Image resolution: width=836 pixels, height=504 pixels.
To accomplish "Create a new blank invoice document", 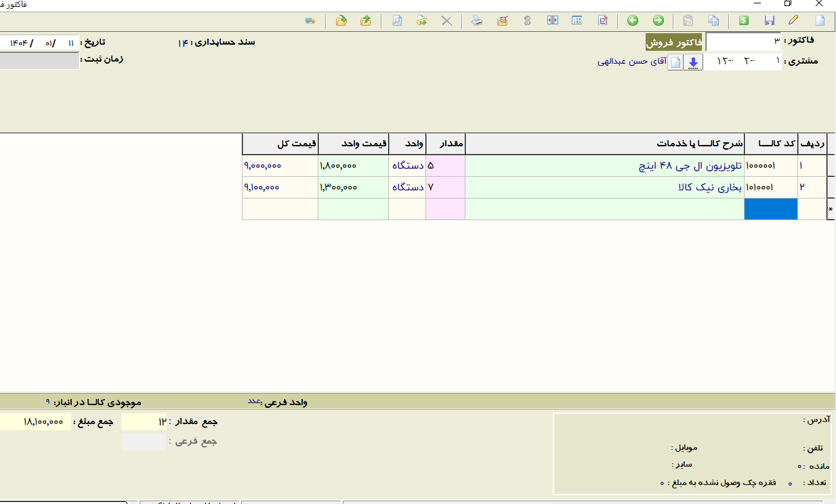I will coord(820,21).
